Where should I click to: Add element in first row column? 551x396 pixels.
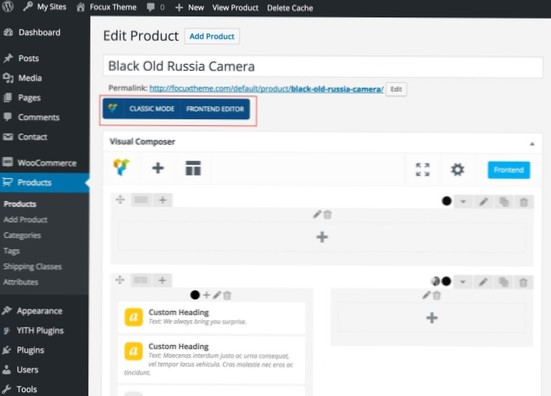point(322,237)
